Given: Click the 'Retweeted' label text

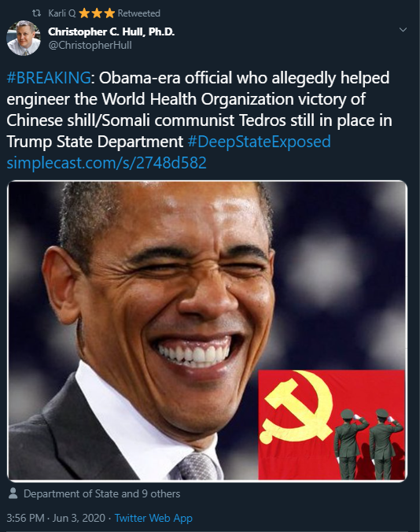Looking at the screenshot, I should coord(138,13).
